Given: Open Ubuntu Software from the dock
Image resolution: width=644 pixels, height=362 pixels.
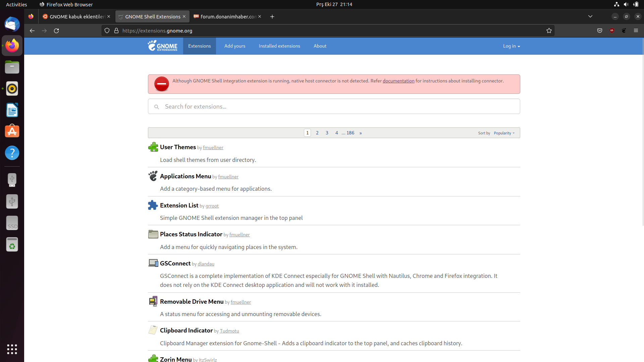Looking at the screenshot, I should click(12, 131).
